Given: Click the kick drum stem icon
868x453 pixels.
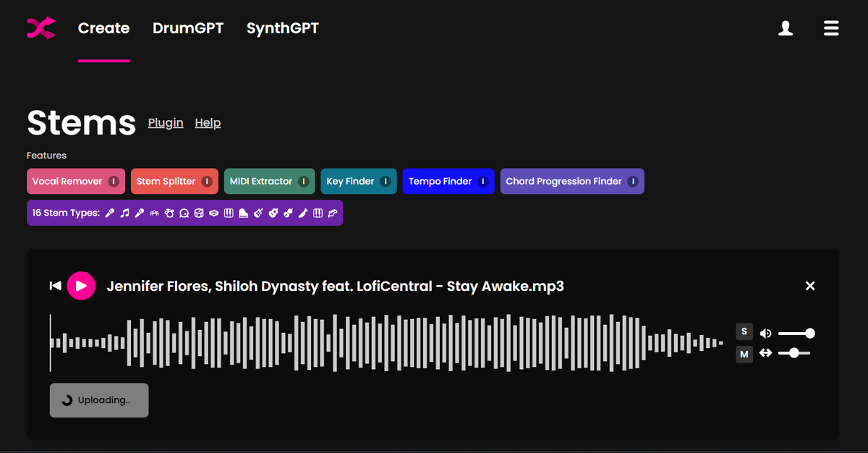Looking at the screenshot, I should coord(184,213).
